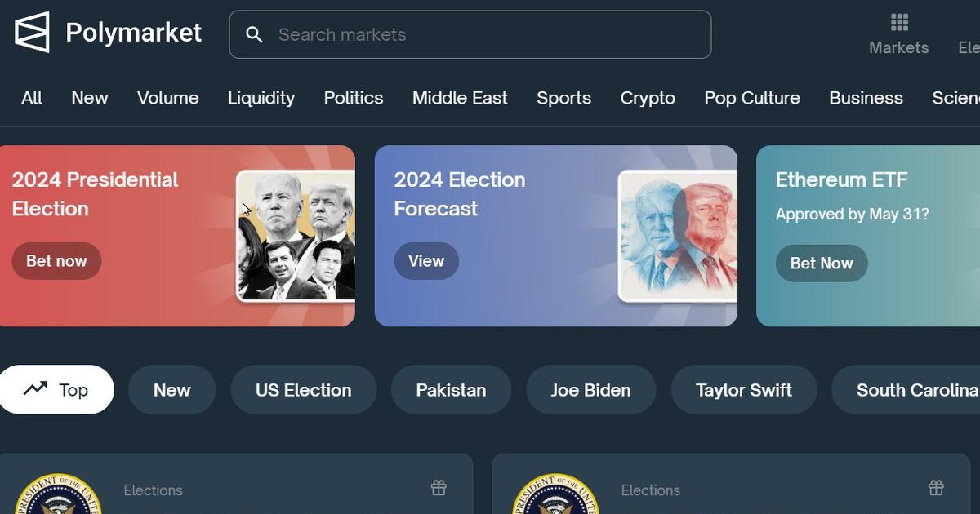Open the 2024 Presidential Election candidates thumbnail

click(x=296, y=236)
